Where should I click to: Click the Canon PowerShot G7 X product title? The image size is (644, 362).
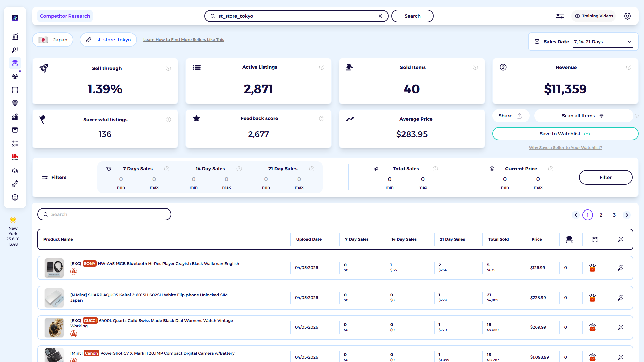coord(152,353)
